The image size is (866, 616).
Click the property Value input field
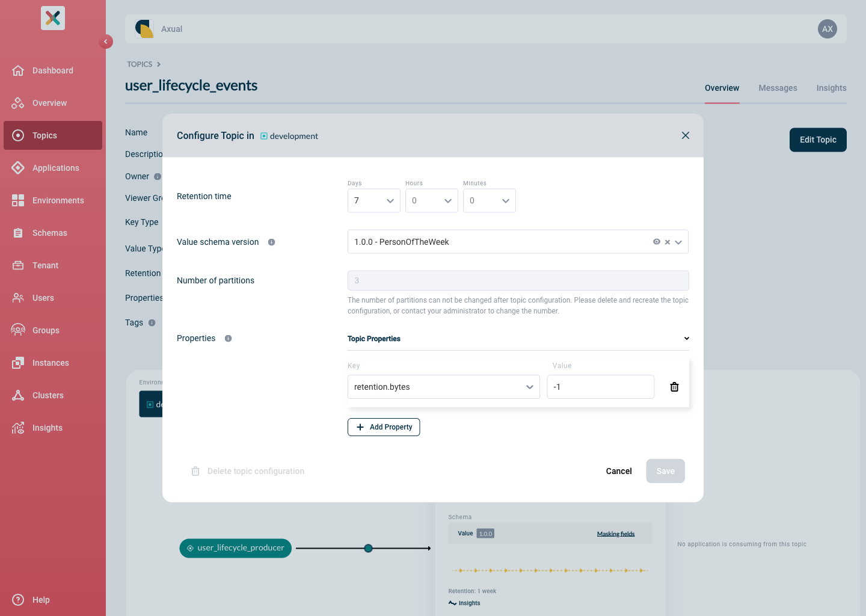[x=601, y=387]
